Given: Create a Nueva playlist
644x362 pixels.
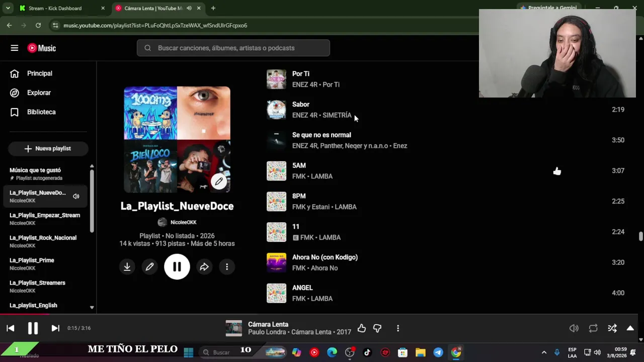Looking at the screenshot, I should 48,148.
